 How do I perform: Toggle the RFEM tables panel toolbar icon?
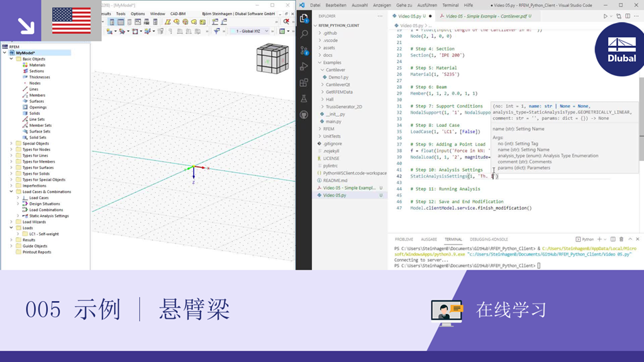click(120, 22)
